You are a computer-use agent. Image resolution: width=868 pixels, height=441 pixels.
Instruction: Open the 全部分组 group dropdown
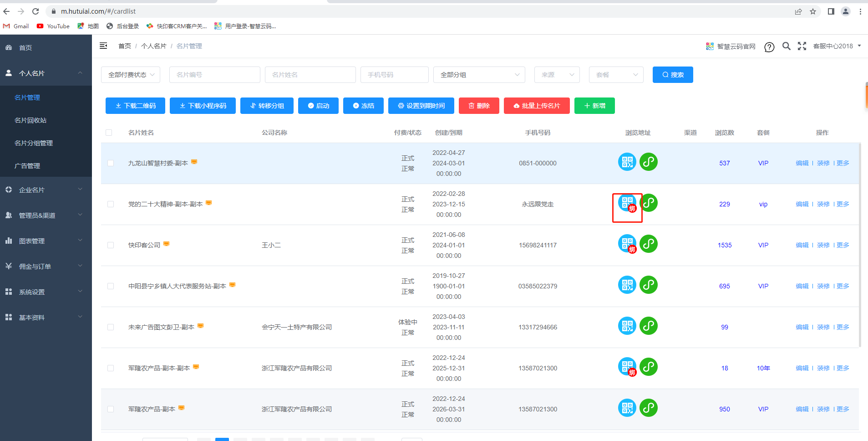pyautogui.click(x=479, y=75)
